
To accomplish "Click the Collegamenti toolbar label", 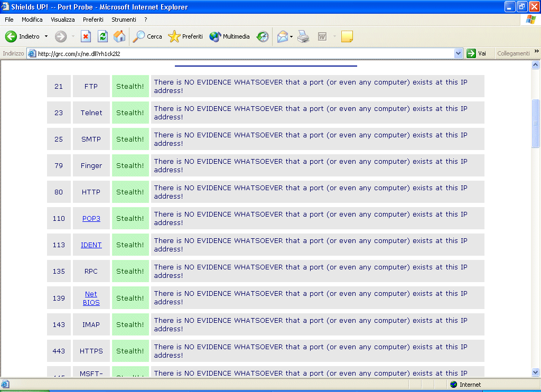I will tap(514, 53).
